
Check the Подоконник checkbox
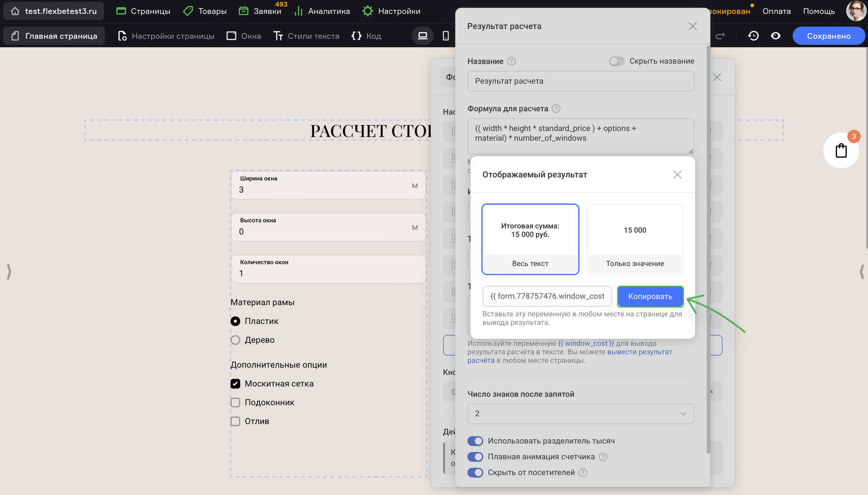[x=236, y=402]
